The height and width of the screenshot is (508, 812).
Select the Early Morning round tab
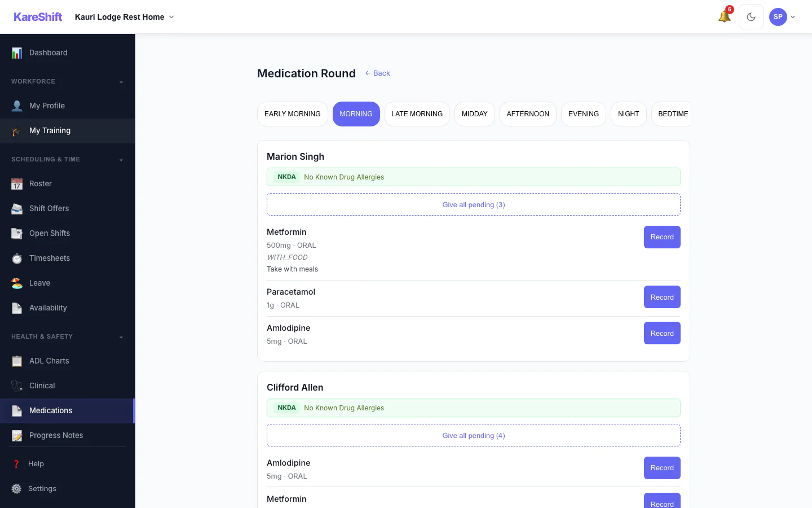click(292, 114)
